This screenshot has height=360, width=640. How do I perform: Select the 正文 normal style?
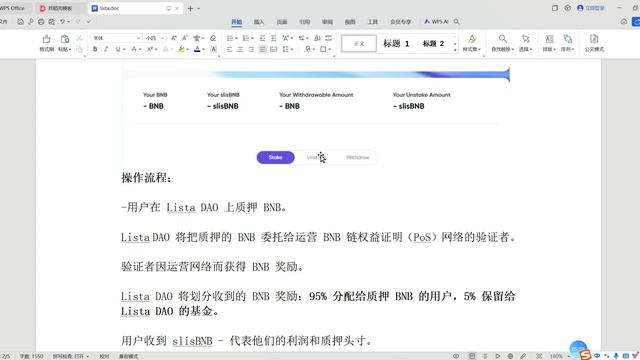(359, 43)
